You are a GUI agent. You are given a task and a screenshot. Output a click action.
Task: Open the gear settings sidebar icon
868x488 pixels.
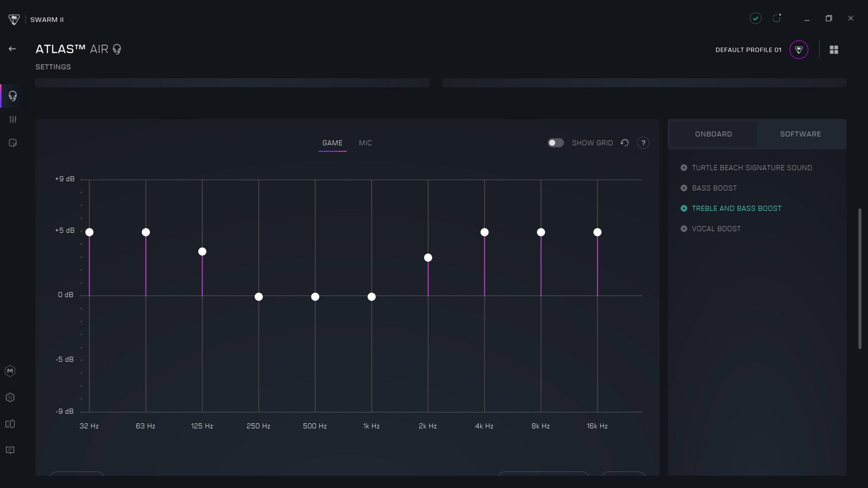coord(10,397)
